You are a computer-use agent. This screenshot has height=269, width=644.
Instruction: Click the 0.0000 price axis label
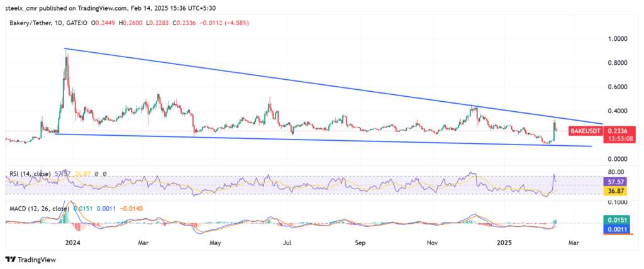click(x=616, y=159)
